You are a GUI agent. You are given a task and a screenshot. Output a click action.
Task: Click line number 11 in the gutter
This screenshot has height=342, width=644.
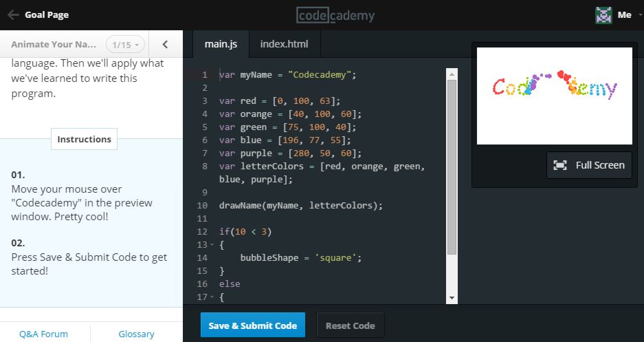[x=202, y=219]
